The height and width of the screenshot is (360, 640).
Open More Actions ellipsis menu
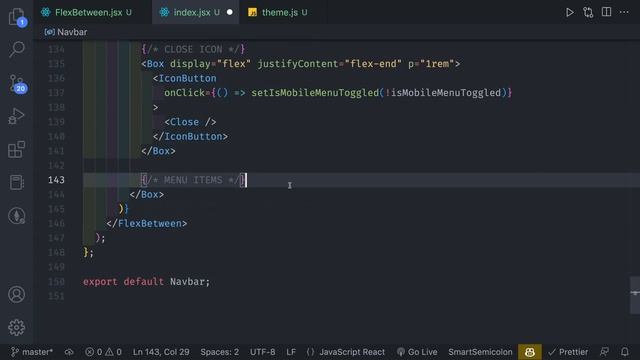point(624,12)
